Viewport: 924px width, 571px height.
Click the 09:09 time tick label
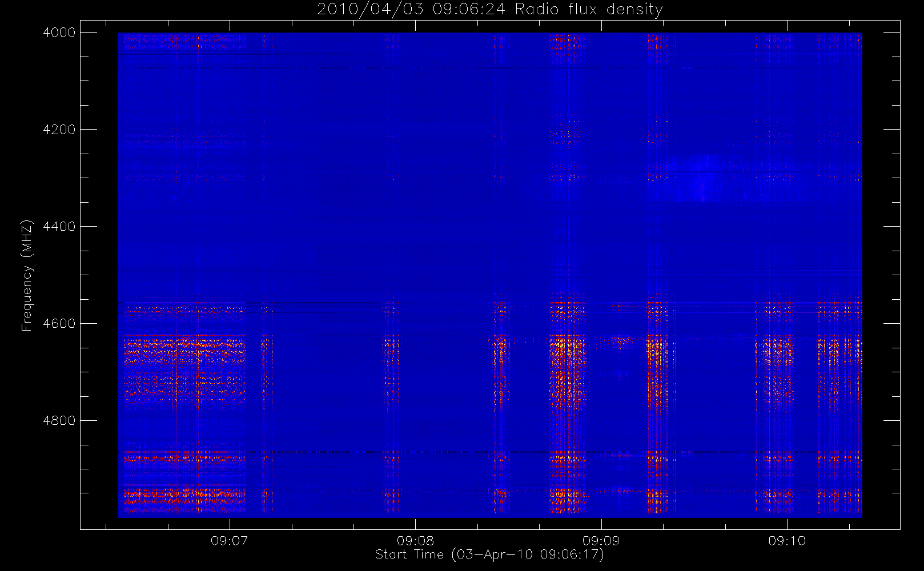(601, 541)
